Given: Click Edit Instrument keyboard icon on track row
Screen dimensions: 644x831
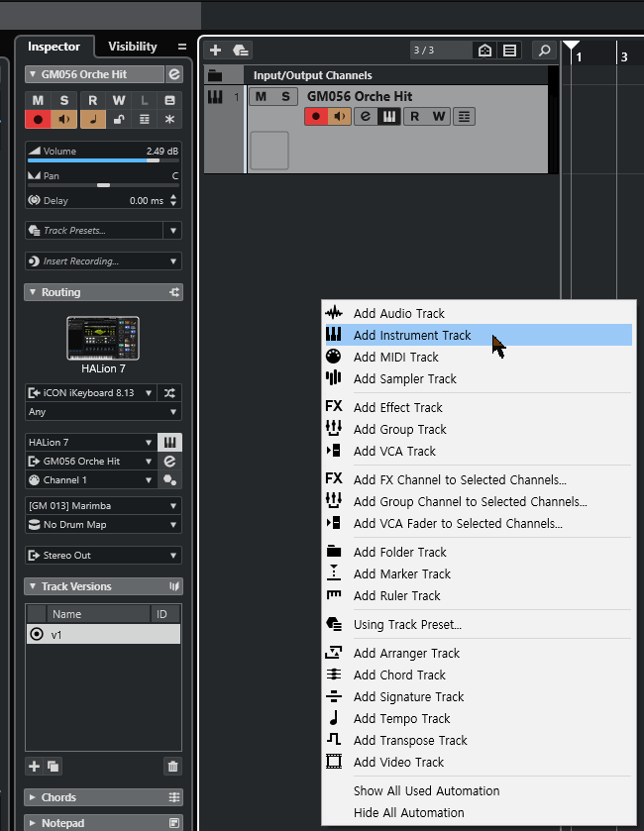Looking at the screenshot, I should click(x=389, y=116).
